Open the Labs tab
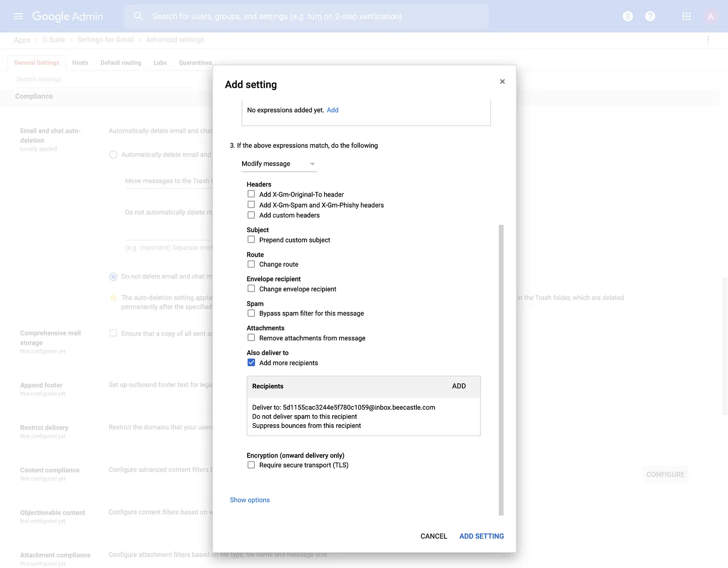The height and width of the screenshot is (568, 728). (x=160, y=63)
